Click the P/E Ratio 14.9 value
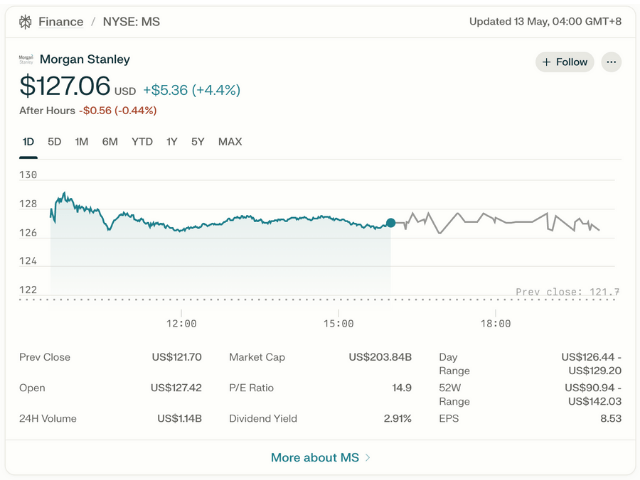This screenshot has height=480, width=640. coord(402,388)
